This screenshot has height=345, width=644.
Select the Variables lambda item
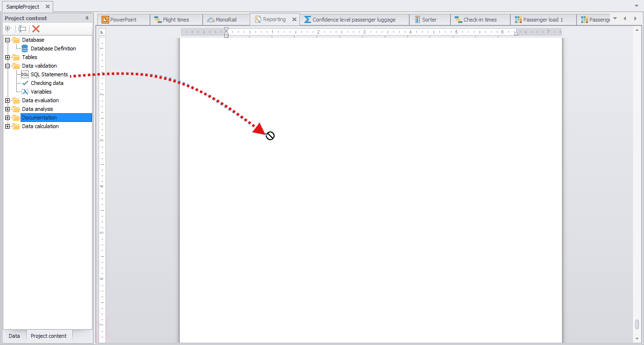(x=41, y=92)
